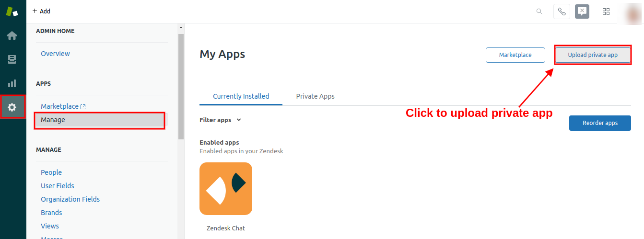This screenshot has height=239, width=644.
Task: Open the Home icon in sidebar
Action: tap(12, 35)
